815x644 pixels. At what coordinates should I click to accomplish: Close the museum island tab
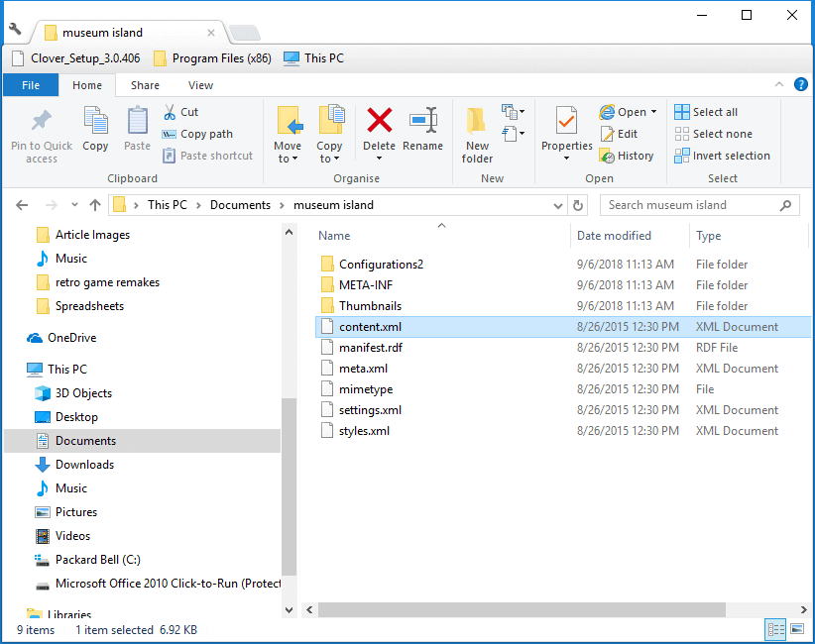pos(211,33)
